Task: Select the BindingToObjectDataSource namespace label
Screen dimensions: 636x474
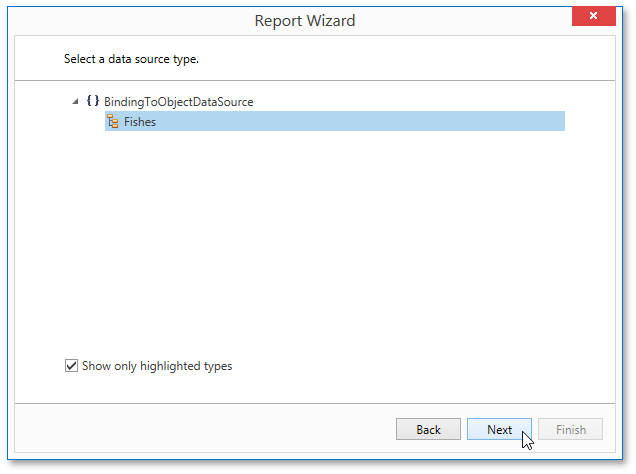Action: [178, 102]
